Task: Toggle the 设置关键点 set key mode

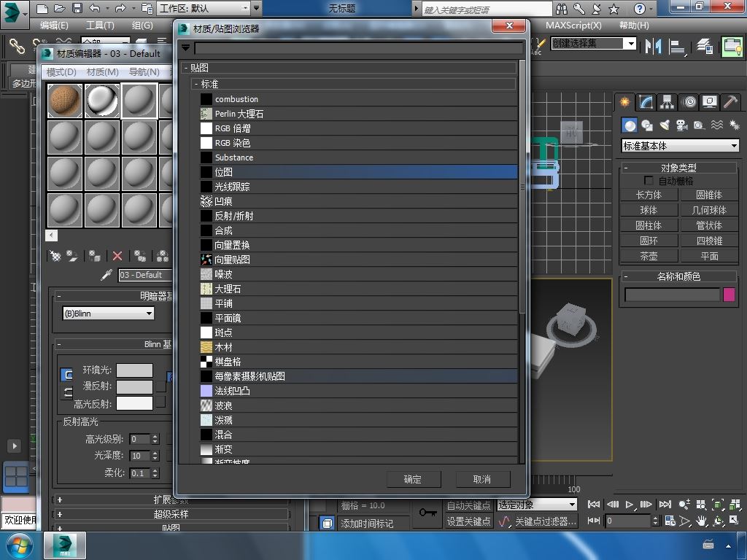Action: pos(468,521)
